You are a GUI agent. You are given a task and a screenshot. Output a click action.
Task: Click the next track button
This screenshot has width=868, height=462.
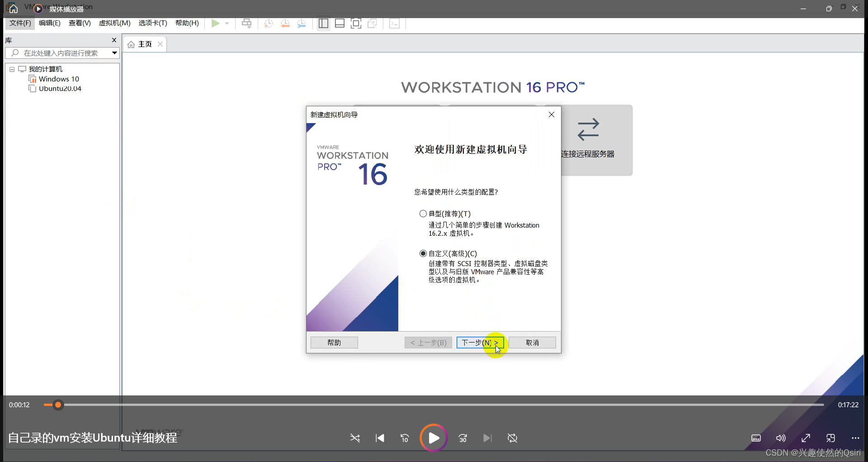pyautogui.click(x=487, y=438)
